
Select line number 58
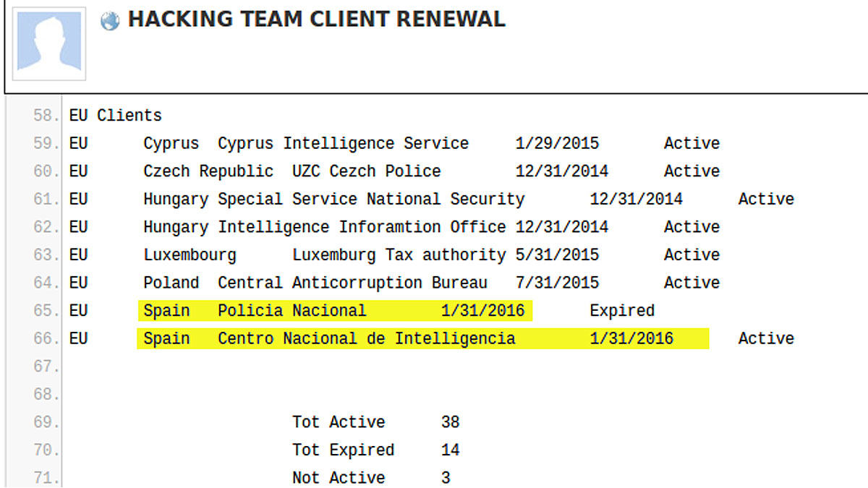(x=47, y=116)
